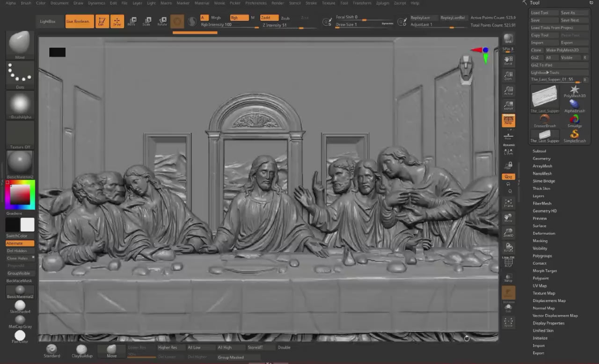Pick the SkinShade4 material
The width and height of the screenshot is (599, 364).
(x=20, y=307)
